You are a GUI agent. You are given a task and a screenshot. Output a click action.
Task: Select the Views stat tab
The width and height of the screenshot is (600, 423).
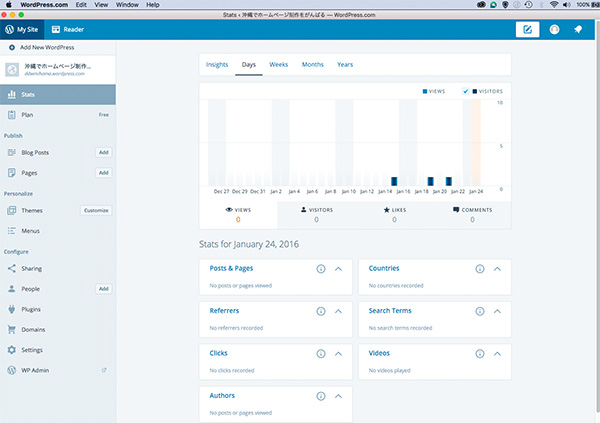coord(238,215)
